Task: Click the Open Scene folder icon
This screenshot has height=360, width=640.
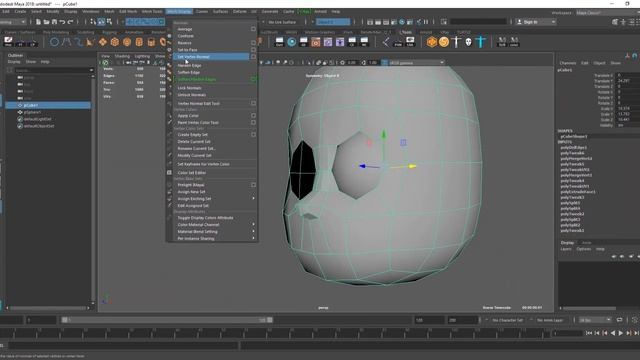Action: coord(46,22)
